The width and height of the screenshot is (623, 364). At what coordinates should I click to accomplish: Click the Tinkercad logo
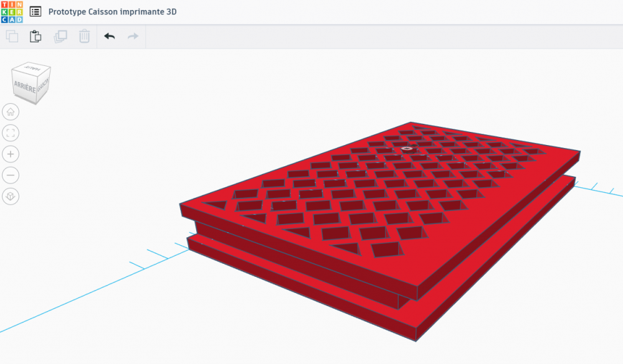(12, 12)
